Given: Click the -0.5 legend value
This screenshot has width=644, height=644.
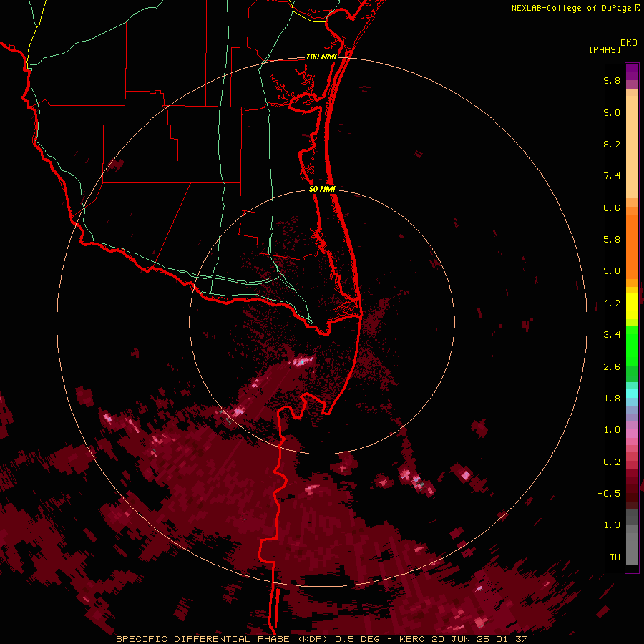Looking at the screenshot, I should coord(609,494).
